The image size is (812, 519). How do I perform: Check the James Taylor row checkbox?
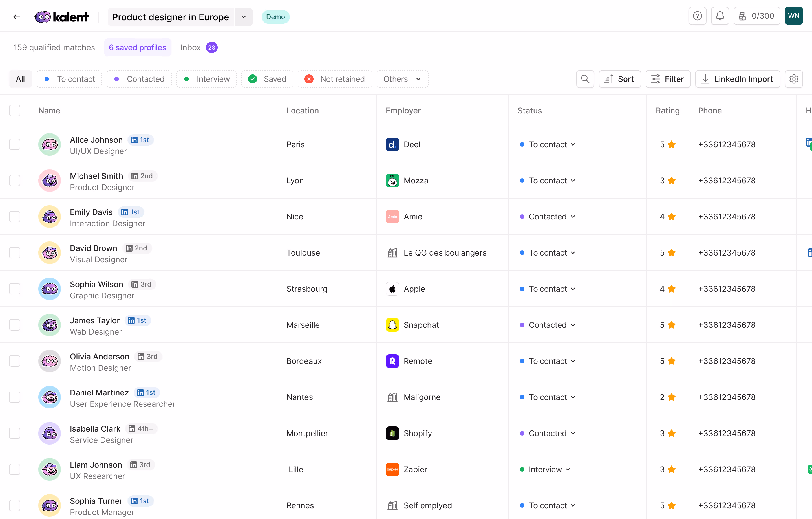[14, 325]
